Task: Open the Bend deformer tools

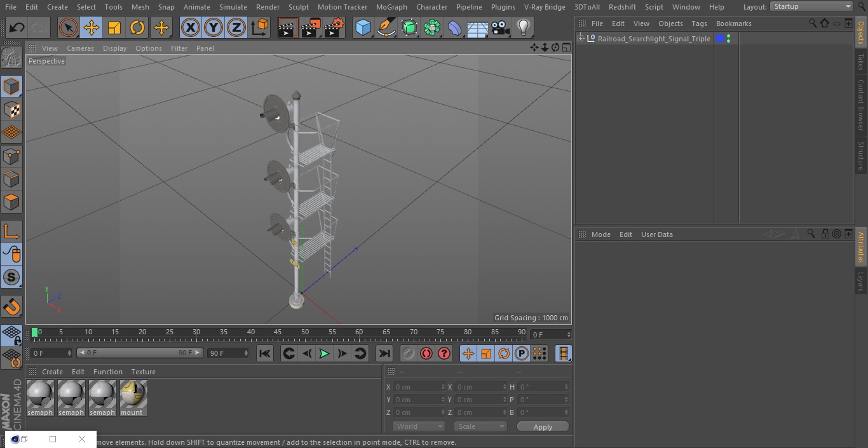Action: point(455,27)
